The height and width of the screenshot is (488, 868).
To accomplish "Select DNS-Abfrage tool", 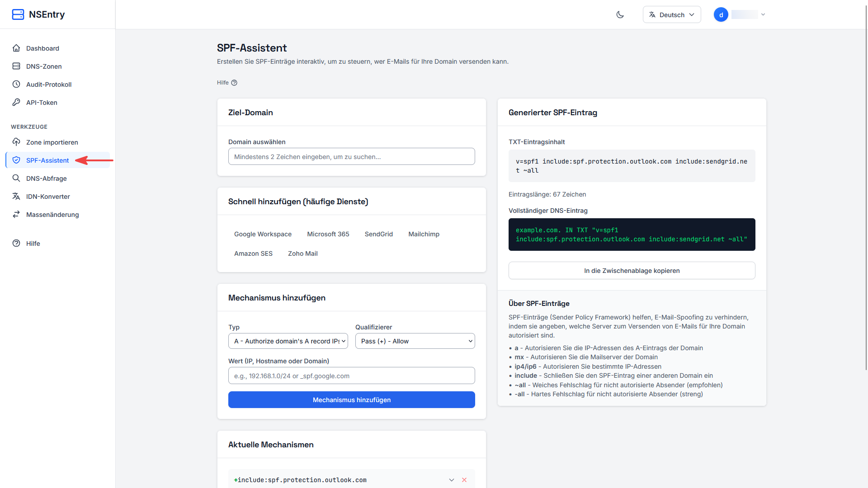I will [x=58, y=178].
